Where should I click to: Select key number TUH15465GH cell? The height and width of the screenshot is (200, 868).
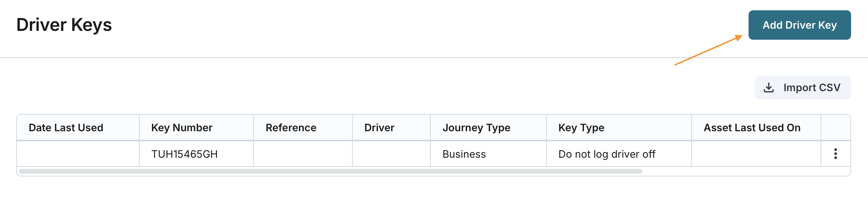tap(184, 154)
